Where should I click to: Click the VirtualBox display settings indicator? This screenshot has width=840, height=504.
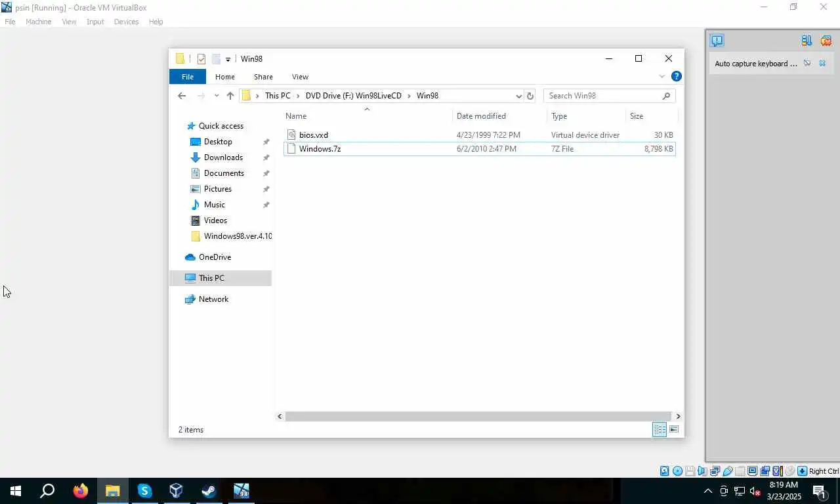pos(753,471)
